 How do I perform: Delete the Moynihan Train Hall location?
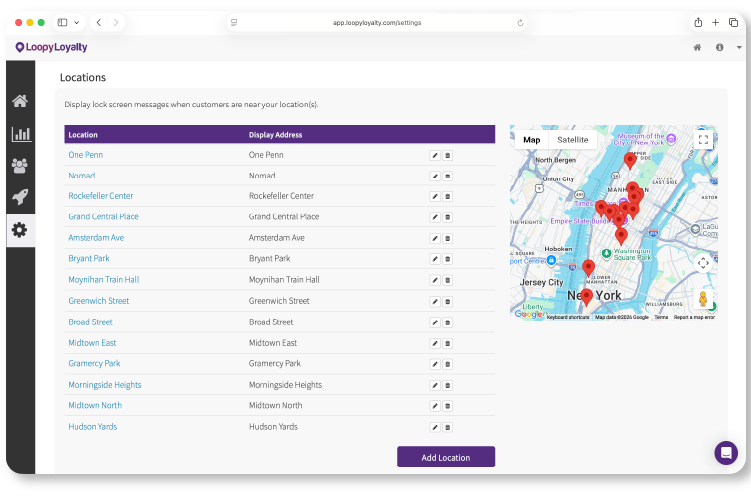pyautogui.click(x=447, y=280)
